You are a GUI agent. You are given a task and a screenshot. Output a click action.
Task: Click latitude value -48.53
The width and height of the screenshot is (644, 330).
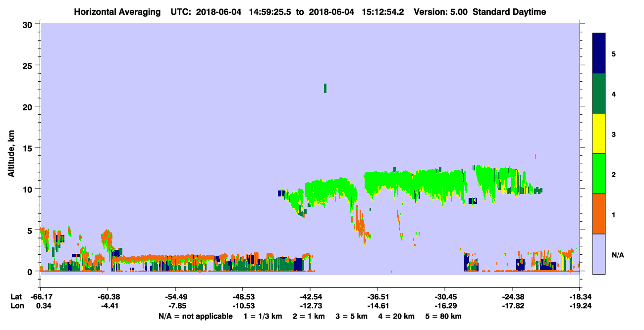pos(242,297)
